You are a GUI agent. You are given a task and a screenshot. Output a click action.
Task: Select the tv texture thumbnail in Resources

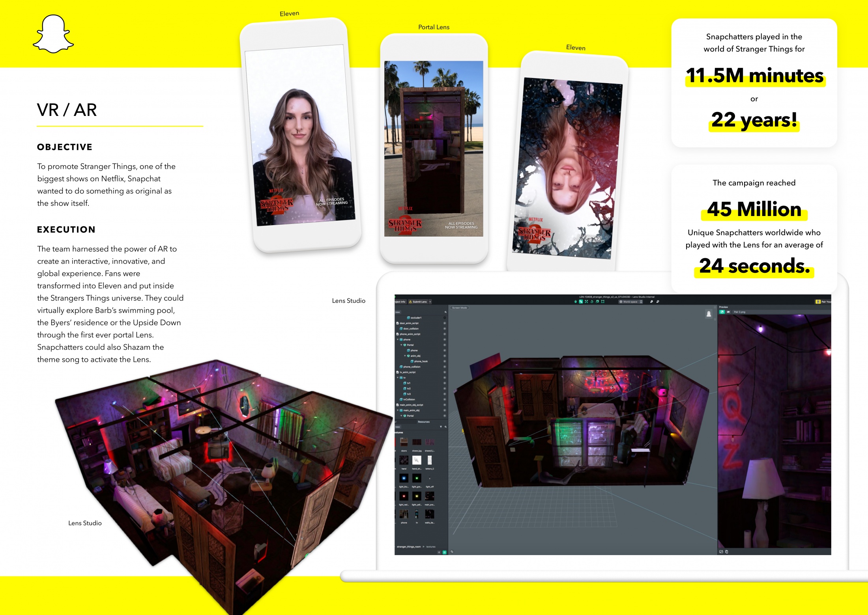[417, 514]
